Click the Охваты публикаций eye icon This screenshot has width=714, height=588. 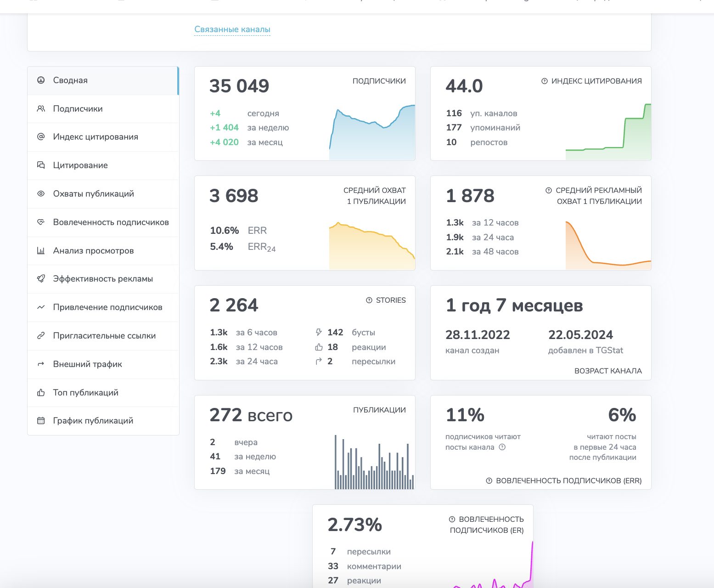point(41,193)
